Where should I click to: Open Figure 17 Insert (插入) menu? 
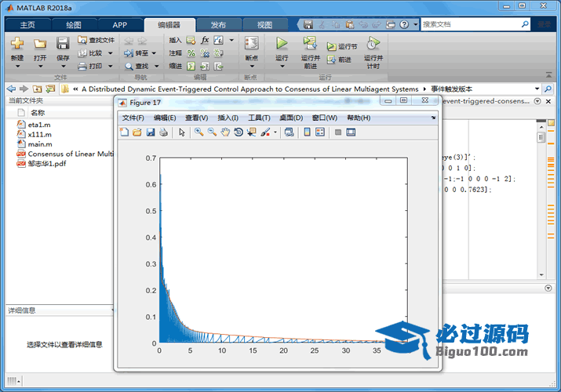pos(228,118)
